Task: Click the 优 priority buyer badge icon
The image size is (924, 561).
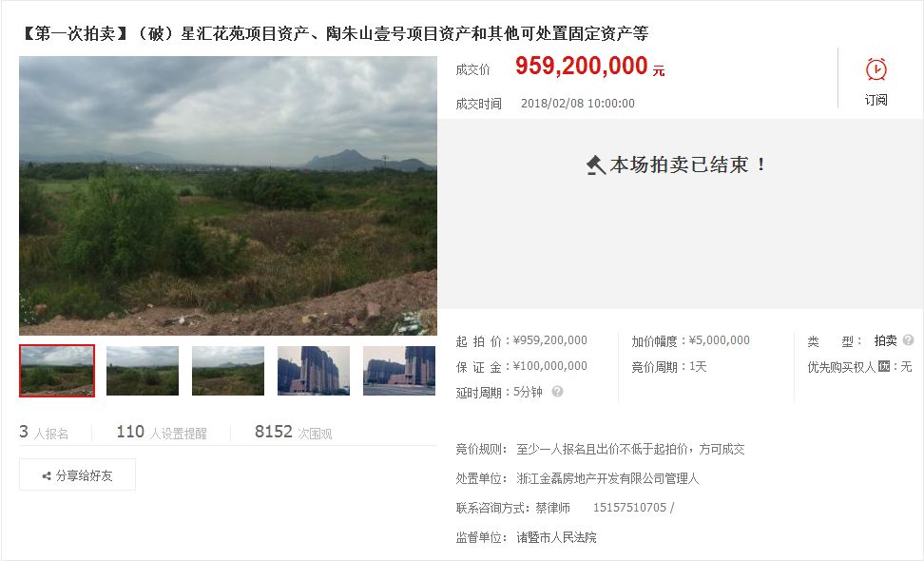Action: click(x=883, y=366)
